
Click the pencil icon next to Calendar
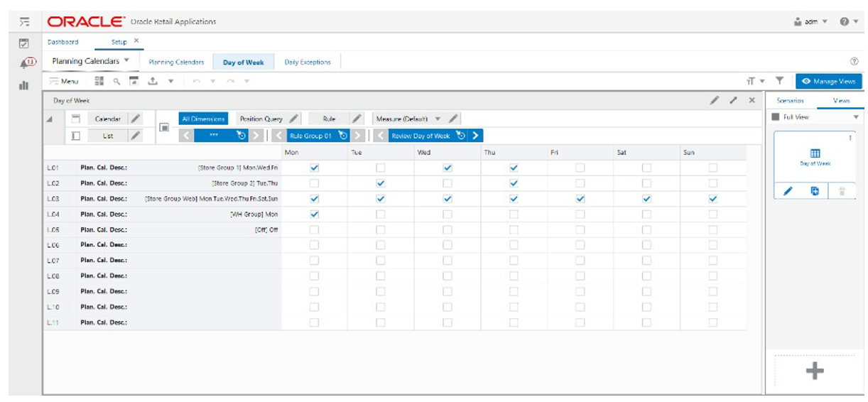coord(136,119)
